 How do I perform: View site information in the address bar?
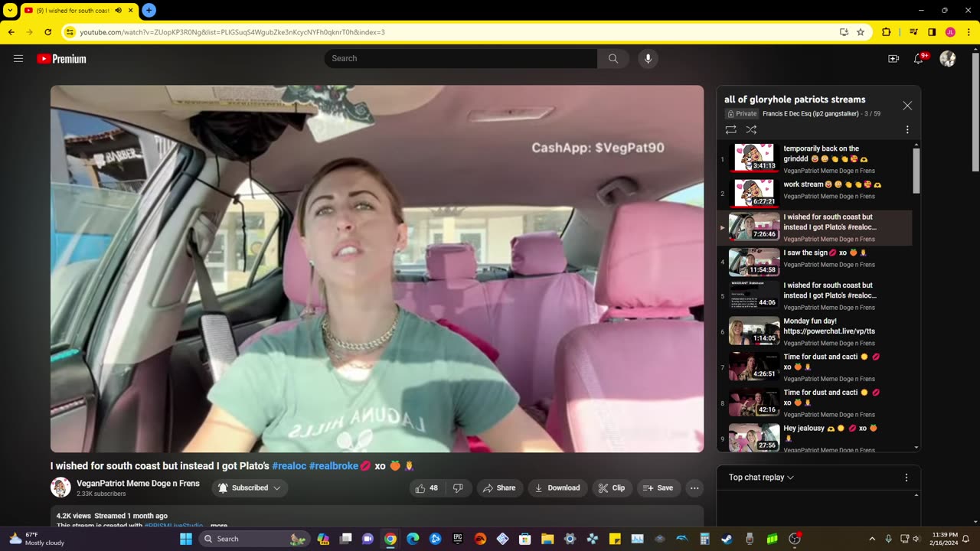coord(70,32)
